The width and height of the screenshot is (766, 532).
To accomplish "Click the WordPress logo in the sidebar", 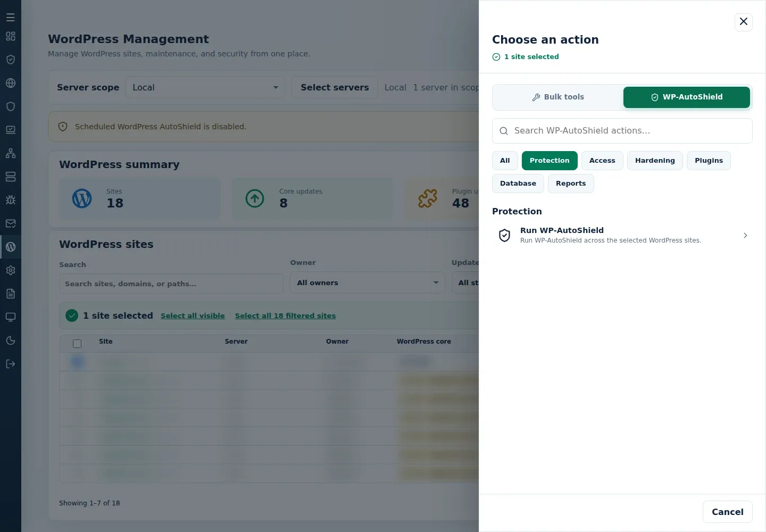I will pos(11,247).
